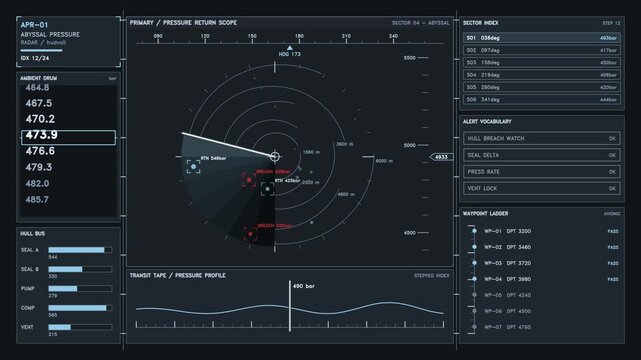Select the WP-02 waypoint node dot
Viewport: 641px width, 360px height.
pyautogui.click(x=474, y=247)
